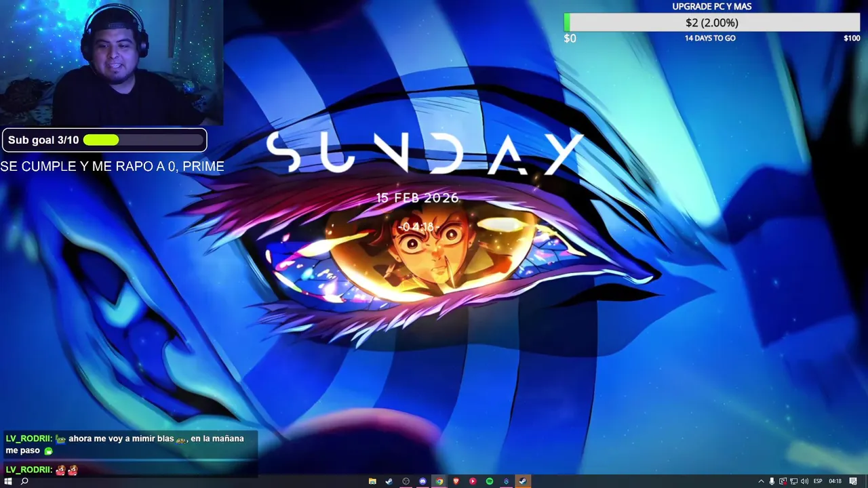Click the 04:18 wallpaper clock text
This screenshot has height=488, width=868.
click(x=417, y=227)
